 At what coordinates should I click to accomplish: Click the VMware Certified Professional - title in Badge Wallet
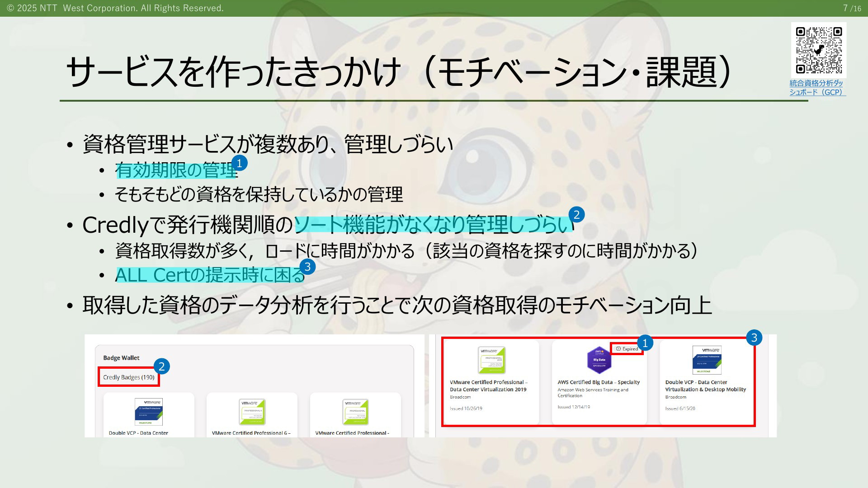pyautogui.click(x=352, y=433)
